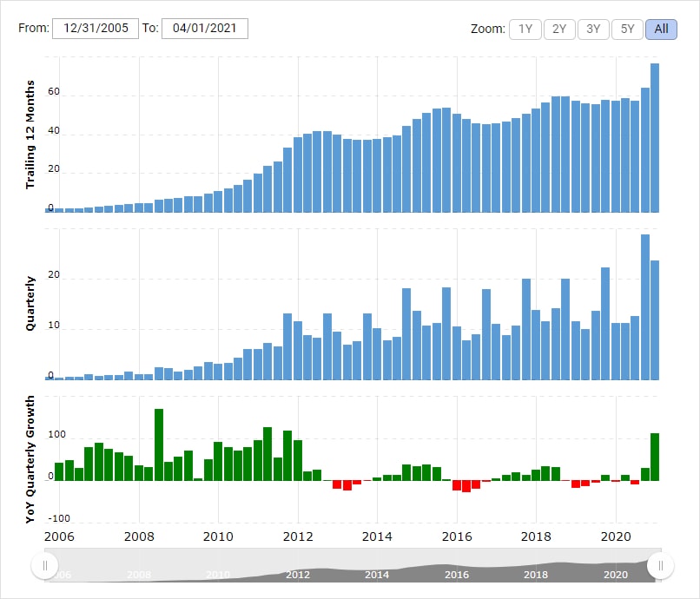This screenshot has width=700, height=599.
Task: Click the To date input field
Action: click(205, 28)
